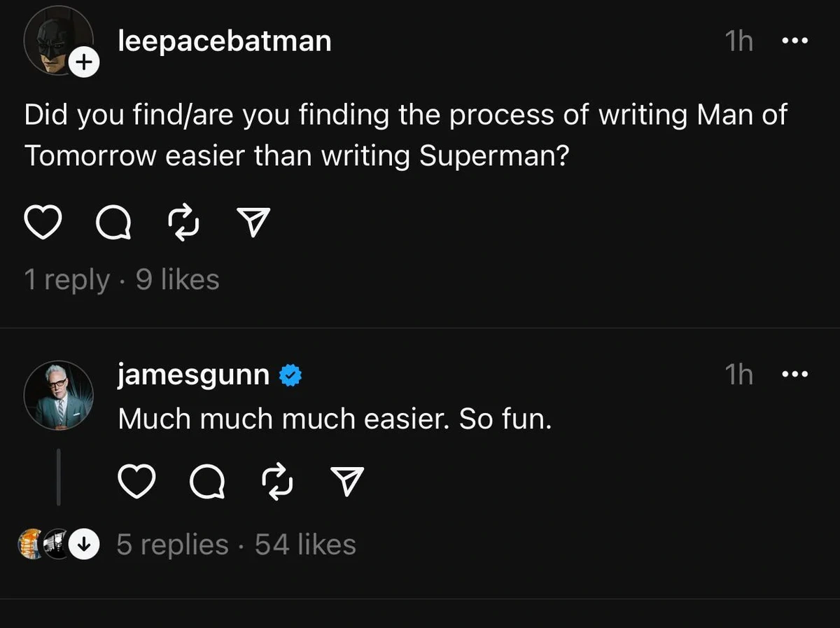Image resolution: width=840 pixels, height=628 pixels.
Task: Reply to jamesgunn using the comment icon
Action: pos(207,481)
